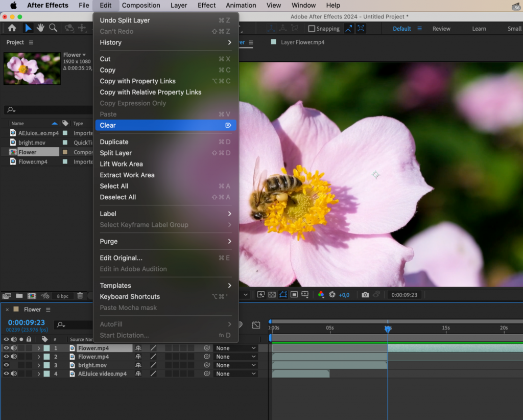Choose Split Layer from the Edit menu
Viewport: 523px width, 420px height.
pyautogui.click(x=115, y=152)
